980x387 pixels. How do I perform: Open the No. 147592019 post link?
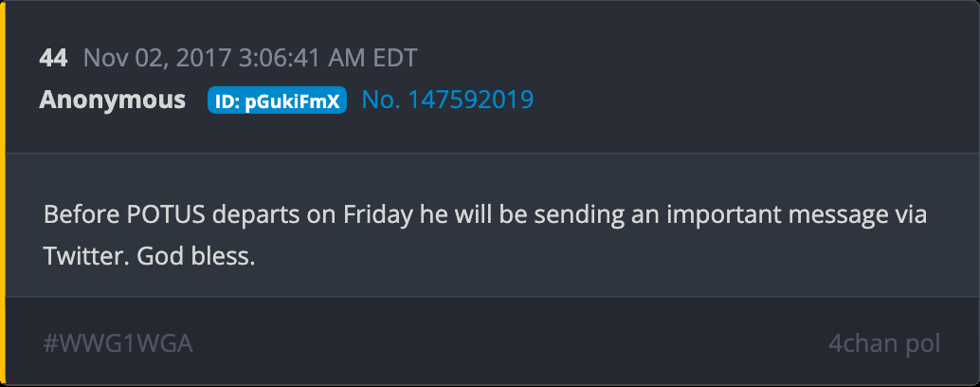[447, 100]
